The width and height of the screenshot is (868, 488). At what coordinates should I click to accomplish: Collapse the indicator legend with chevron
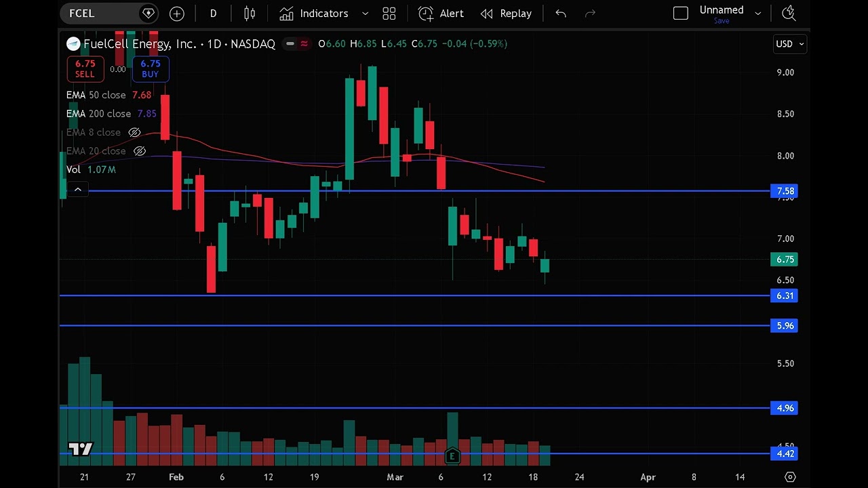pos(77,190)
